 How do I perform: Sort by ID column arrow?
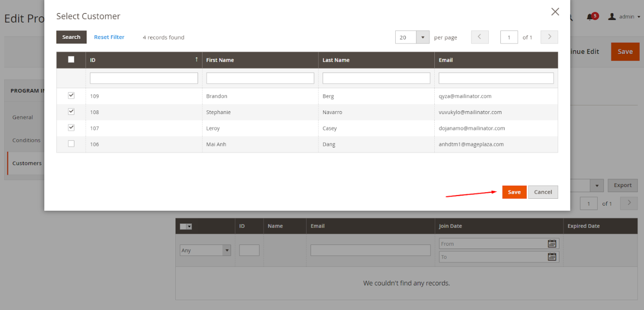[196, 60]
